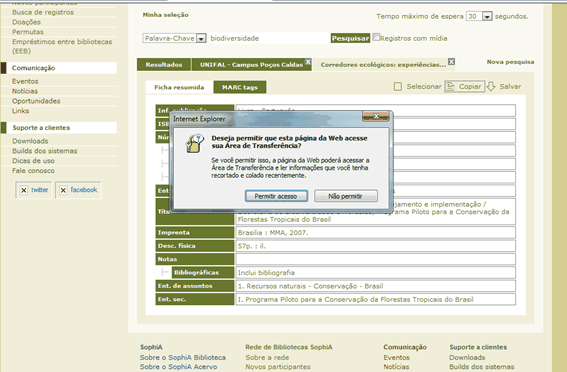This screenshot has height=372, width=567.
Task: Switch to Ficha resumida tab
Action: click(179, 87)
